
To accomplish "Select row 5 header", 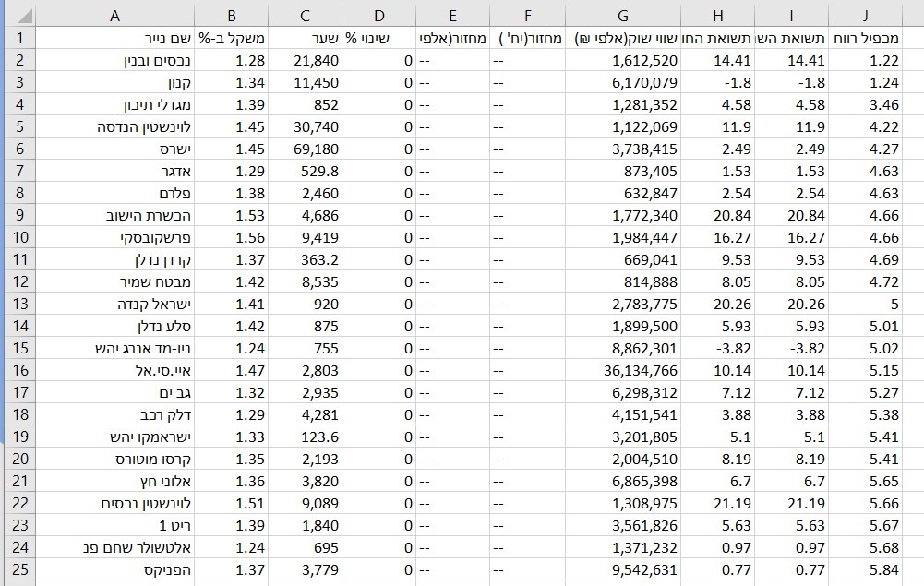I will click(20, 126).
